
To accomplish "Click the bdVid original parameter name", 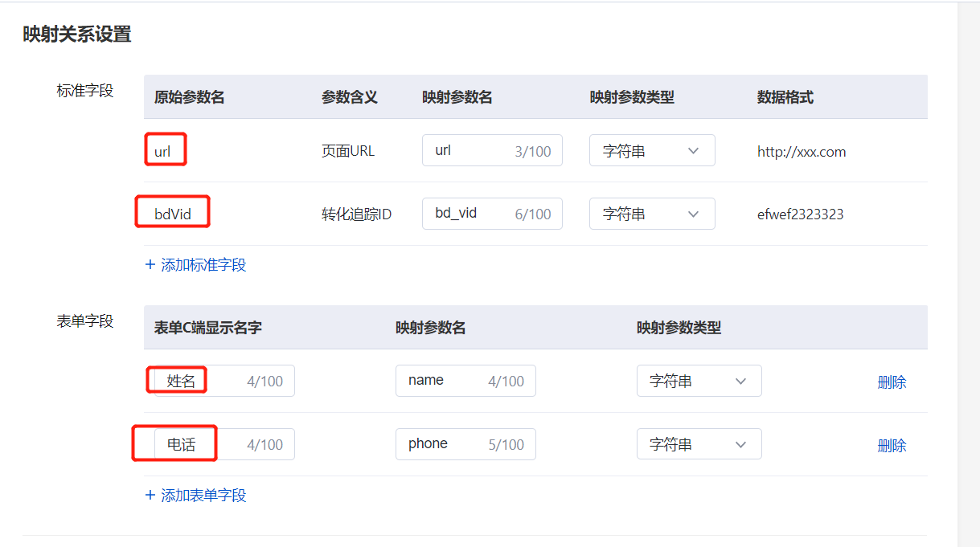I will [173, 214].
